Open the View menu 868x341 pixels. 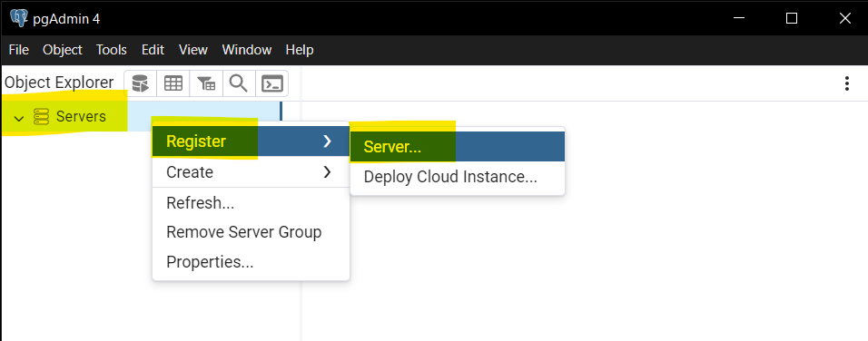(193, 50)
